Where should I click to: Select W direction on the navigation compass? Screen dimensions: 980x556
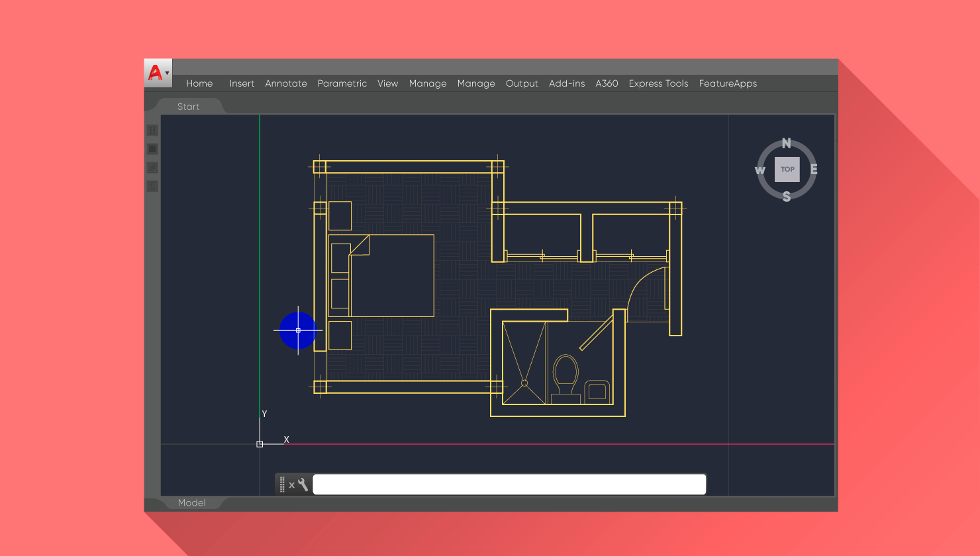[x=759, y=170]
